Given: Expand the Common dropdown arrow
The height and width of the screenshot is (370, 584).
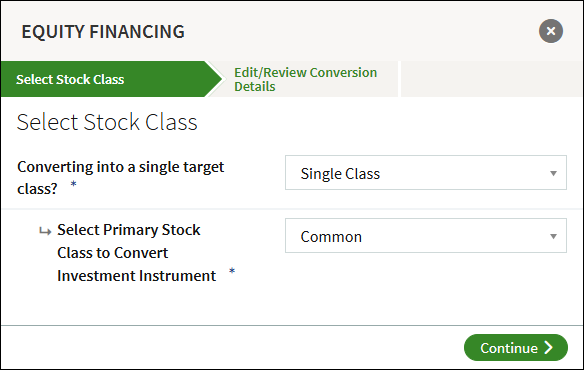Looking at the screenshot, I should click(x=553, y=236).
